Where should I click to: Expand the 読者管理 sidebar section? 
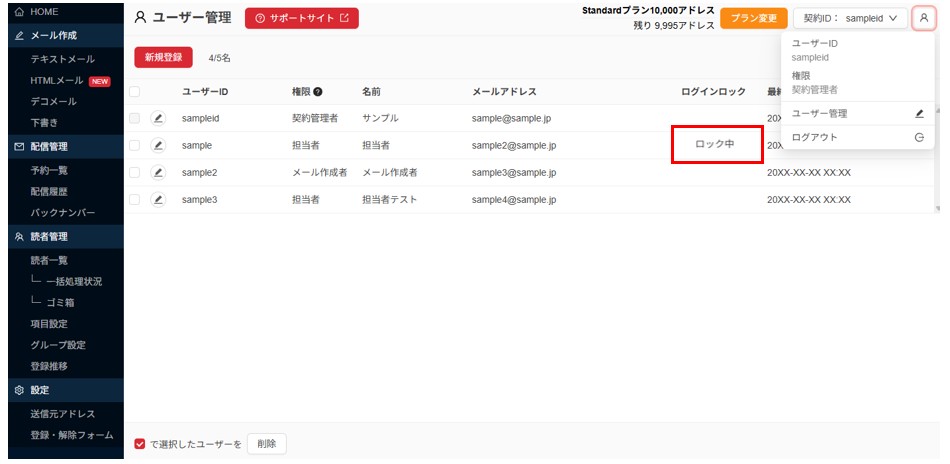(62, 237)
